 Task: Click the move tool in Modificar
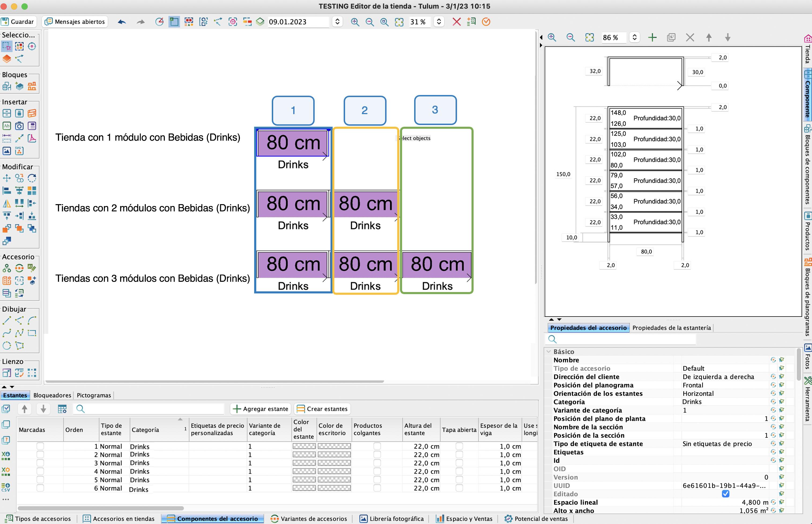coord(7,178)
